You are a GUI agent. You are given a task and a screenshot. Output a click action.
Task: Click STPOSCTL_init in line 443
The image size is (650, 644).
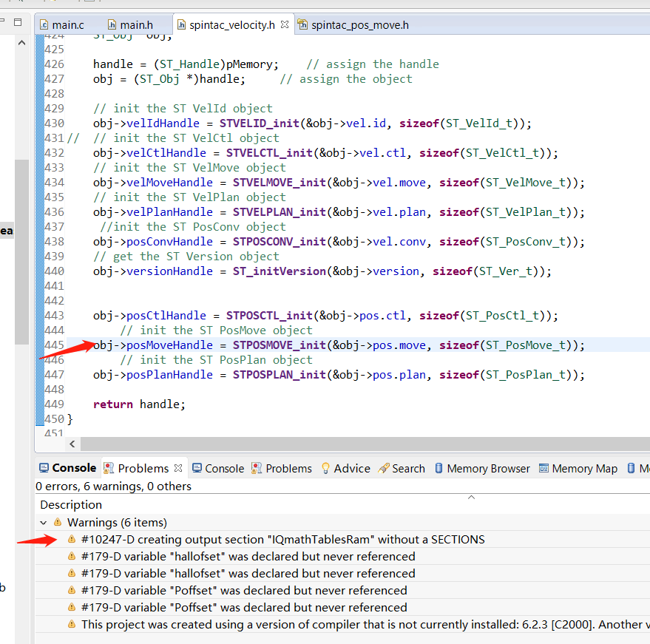(269, 316)
